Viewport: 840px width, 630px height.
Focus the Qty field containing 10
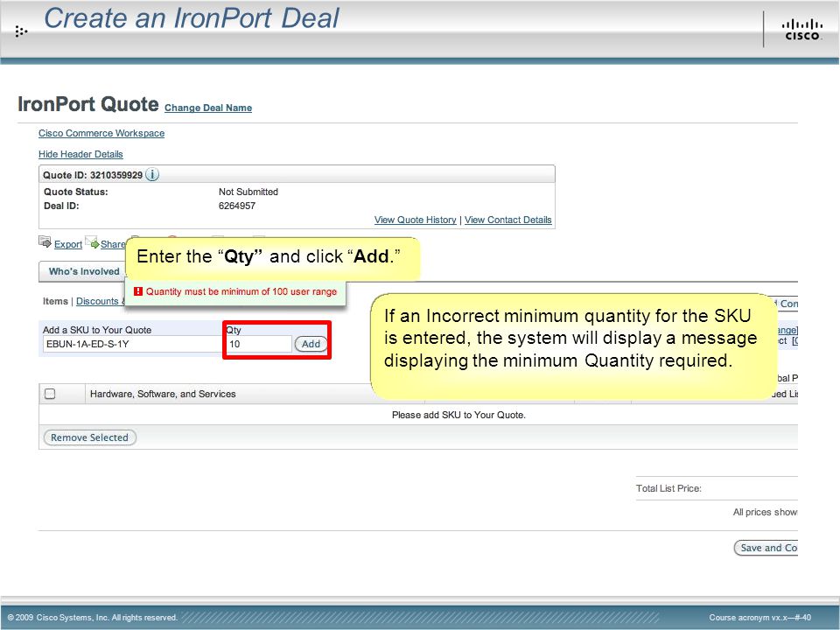(259, 344)
